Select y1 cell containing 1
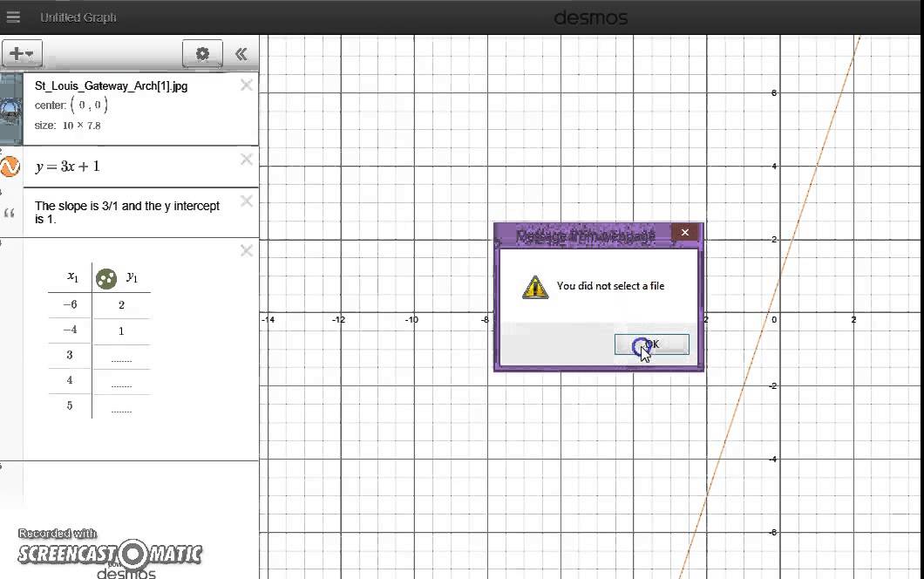The height and width of the screenshot is (579, 924). coord(121,330)
